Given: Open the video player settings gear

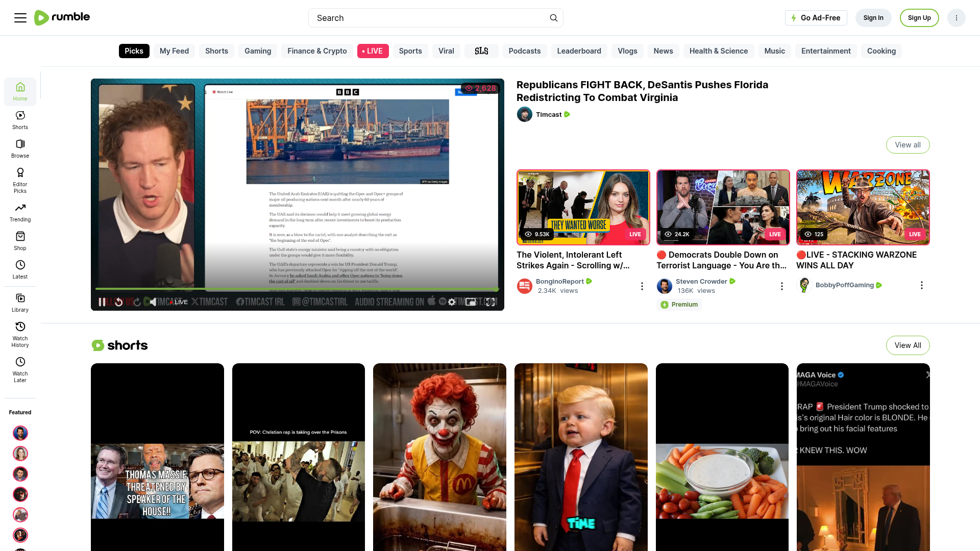Looking at the screenshot, I should coord(452,302).
